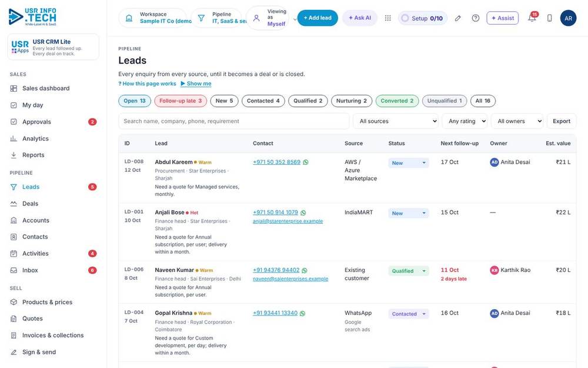
Task: Click the Reports download icon in the sidebar
Action: (x=14, y=155)
